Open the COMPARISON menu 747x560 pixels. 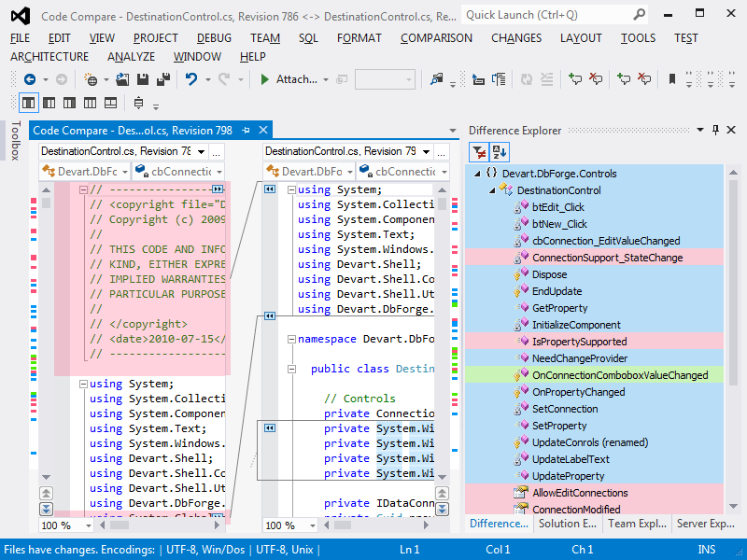point(436,38)
